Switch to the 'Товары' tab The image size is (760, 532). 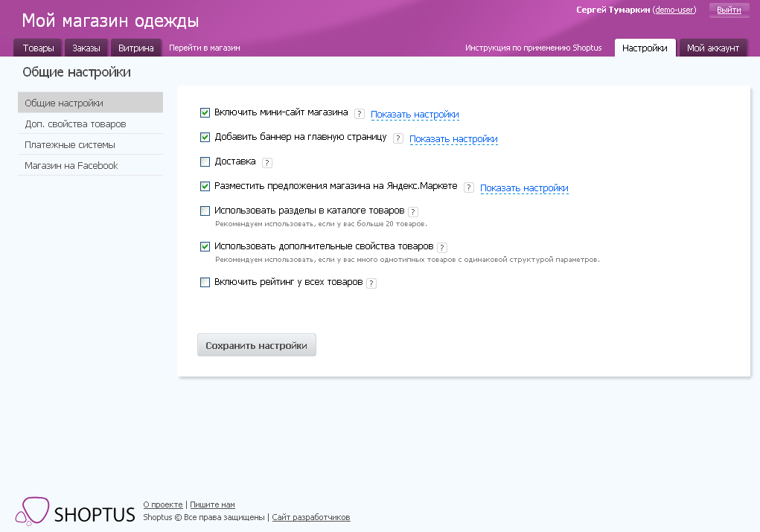(36, 47)
